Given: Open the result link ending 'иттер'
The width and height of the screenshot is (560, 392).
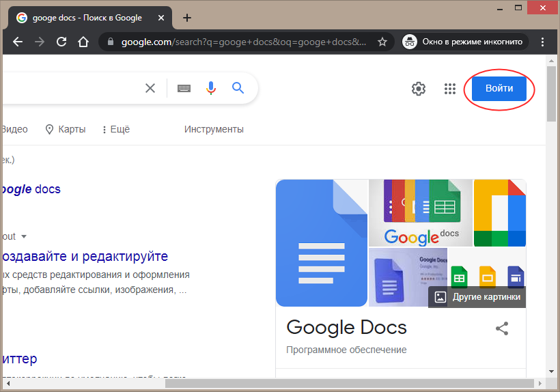Looking at the screenshot, I should [20, 359].
